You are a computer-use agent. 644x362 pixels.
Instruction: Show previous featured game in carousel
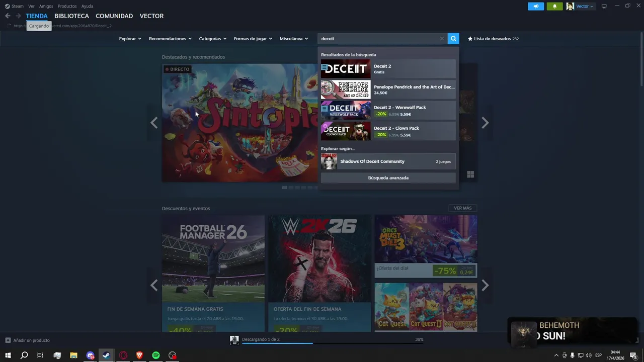154,123
